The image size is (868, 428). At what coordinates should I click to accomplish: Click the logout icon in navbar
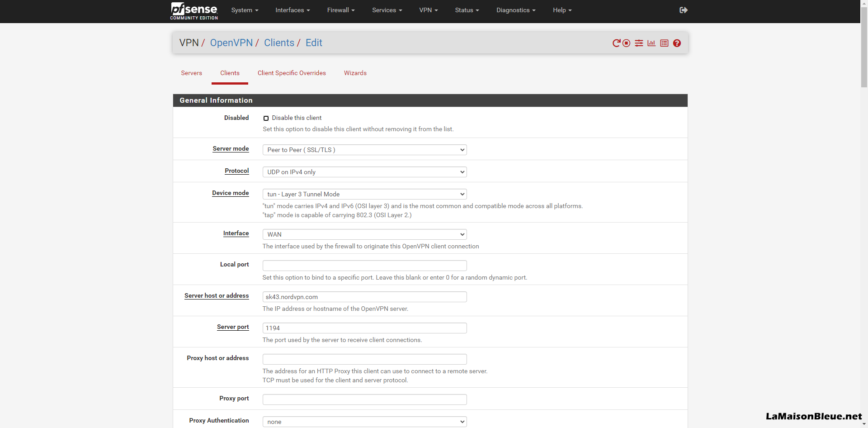(684, 10)
